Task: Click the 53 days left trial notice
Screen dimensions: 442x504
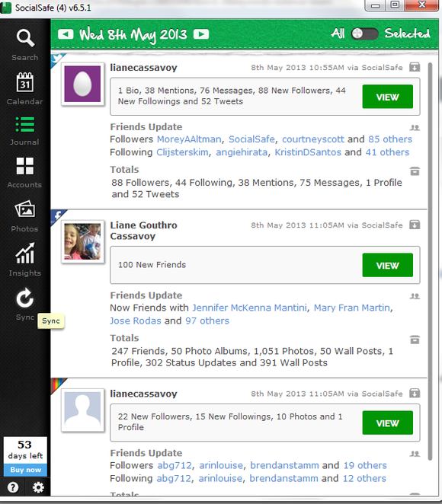Action: (x=25, y=450)
